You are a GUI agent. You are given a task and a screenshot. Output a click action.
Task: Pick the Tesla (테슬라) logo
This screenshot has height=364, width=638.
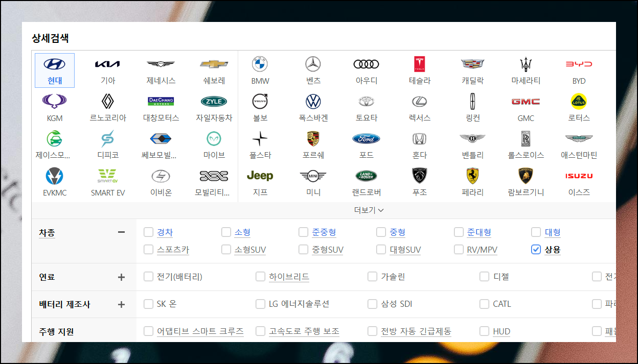[x=420, y=64]
